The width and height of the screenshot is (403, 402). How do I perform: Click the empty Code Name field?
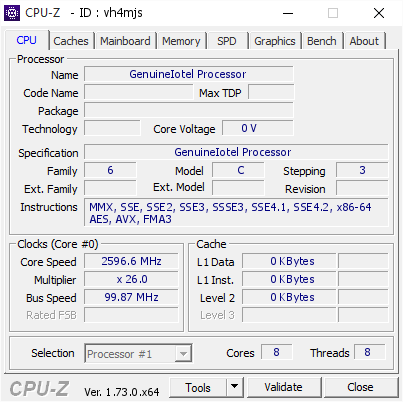click(x=139, y=92)
